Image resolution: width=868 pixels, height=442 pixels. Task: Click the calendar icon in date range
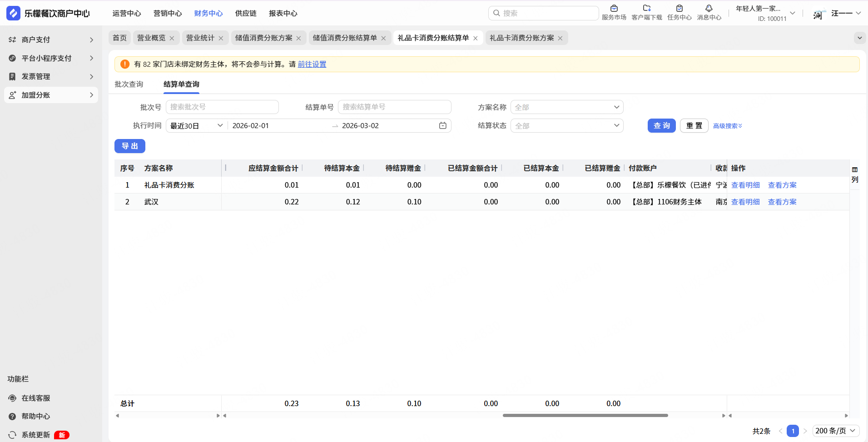pyautogui.click(x=442, y=125)
